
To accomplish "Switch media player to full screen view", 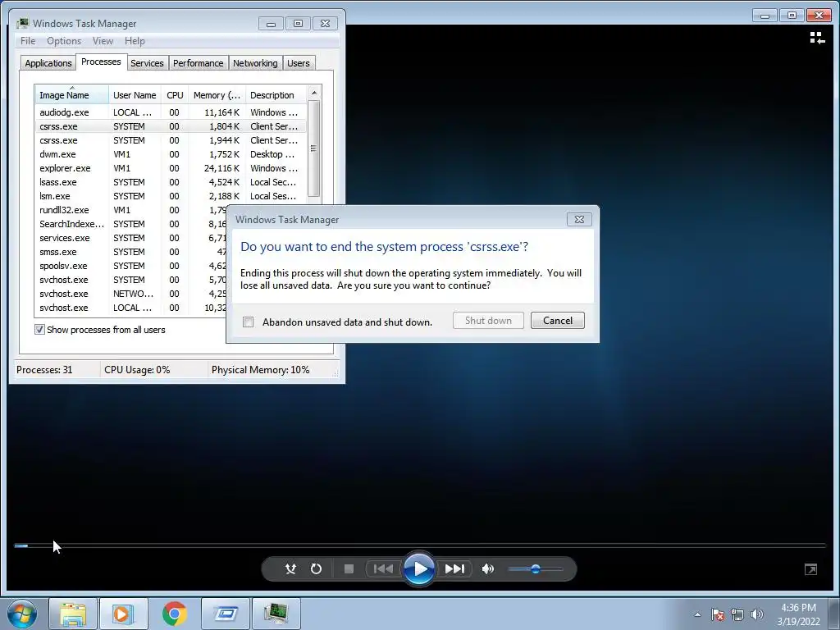I will point(811,569).
